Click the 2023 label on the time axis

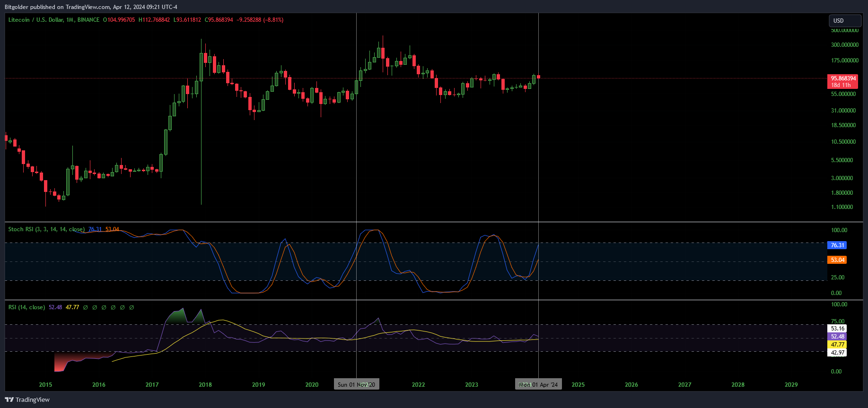472,385
